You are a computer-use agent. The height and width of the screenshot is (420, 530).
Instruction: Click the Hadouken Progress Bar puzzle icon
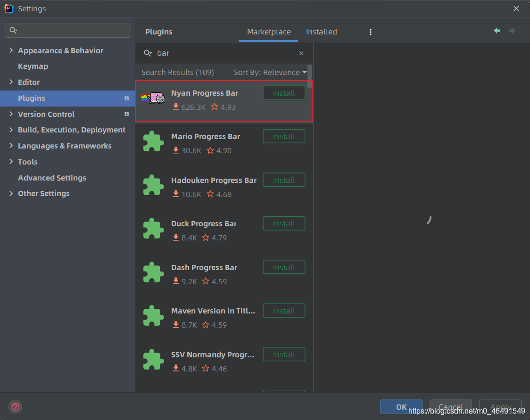[x=153, y=185]
